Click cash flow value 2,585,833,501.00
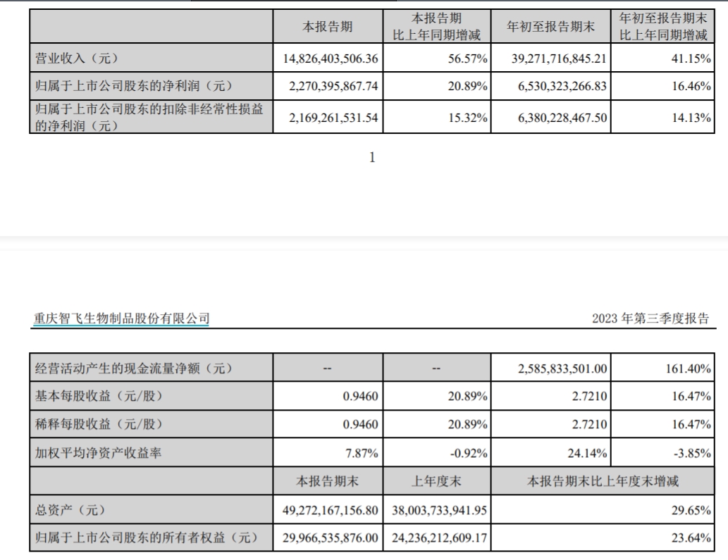Image resolution: width=728 pixels, height=560 pixels. (562, 368)
